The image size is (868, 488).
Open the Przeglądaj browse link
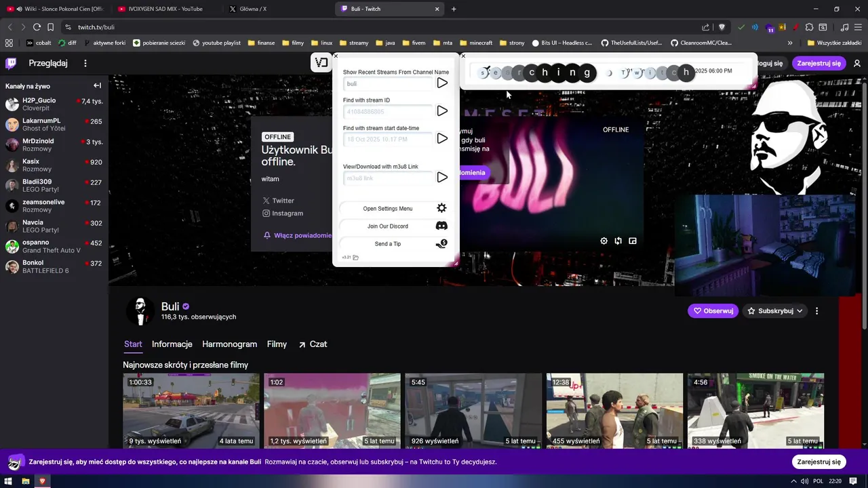coord(48,63)
